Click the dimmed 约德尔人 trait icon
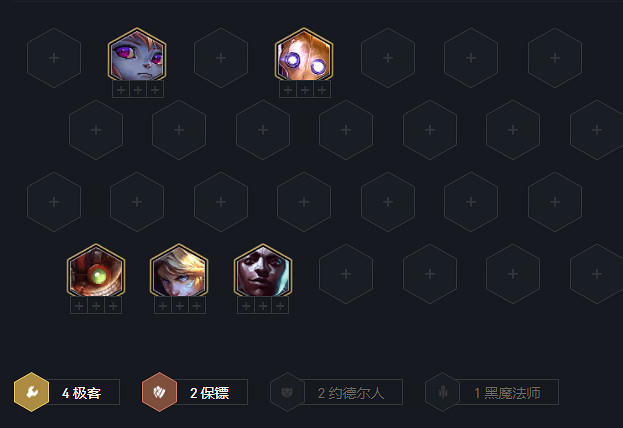The width and height of the screenshot is (623, 428). (x=287, y=392)
